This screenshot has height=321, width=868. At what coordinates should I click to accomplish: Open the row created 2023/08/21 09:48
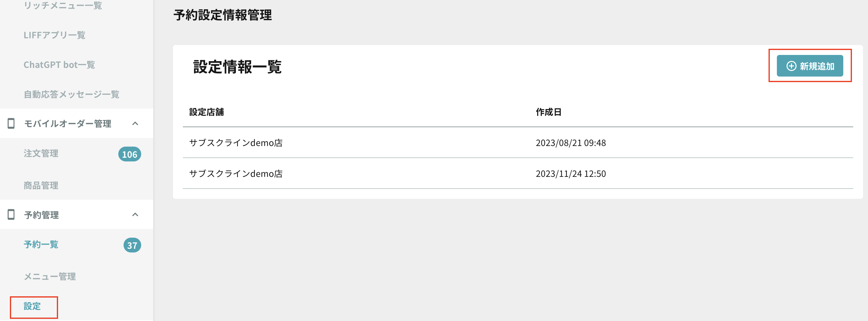click(518, 143)
